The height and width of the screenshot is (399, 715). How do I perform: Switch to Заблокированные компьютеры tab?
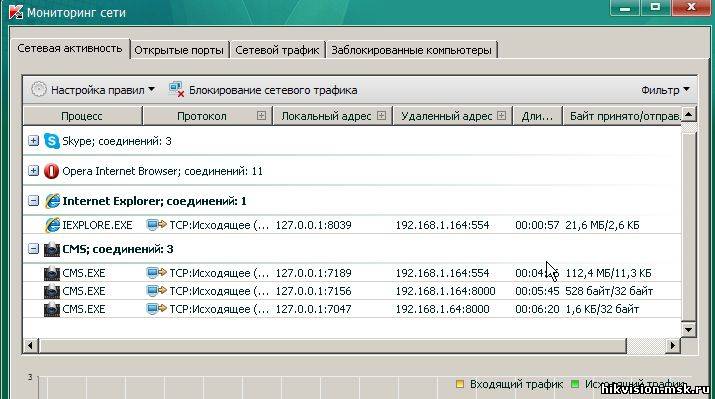(411, 50)
